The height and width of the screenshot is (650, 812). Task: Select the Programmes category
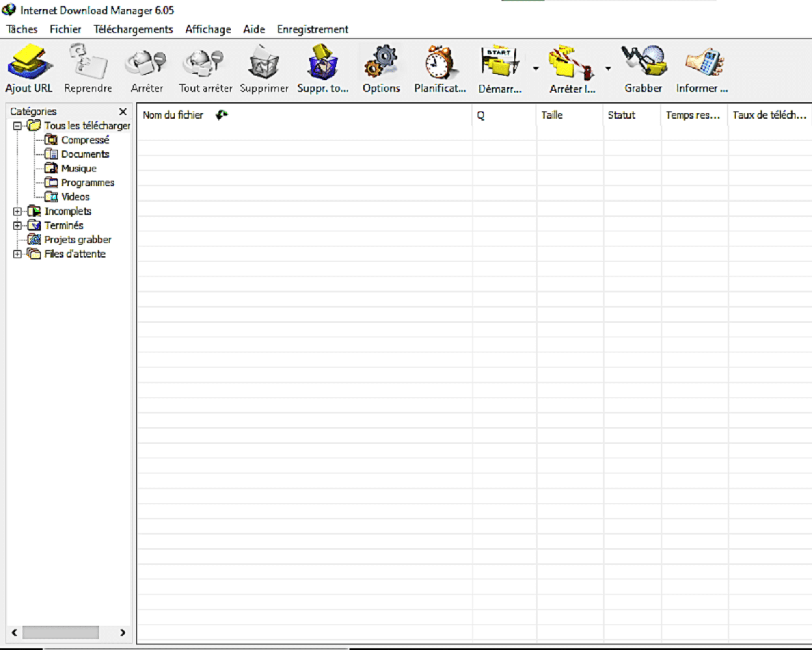[88, 182]
